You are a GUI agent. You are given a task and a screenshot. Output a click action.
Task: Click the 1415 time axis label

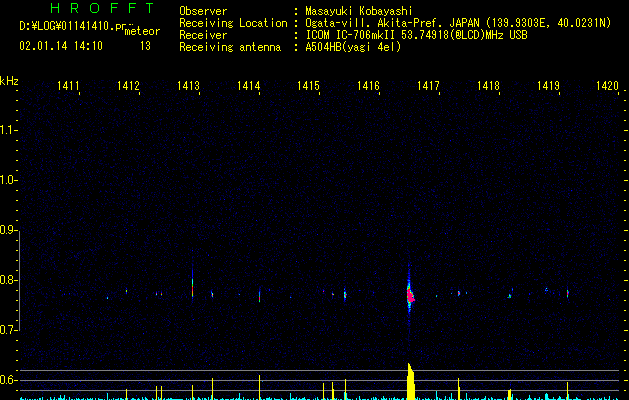pyautogui.click(x=308, y=86)
